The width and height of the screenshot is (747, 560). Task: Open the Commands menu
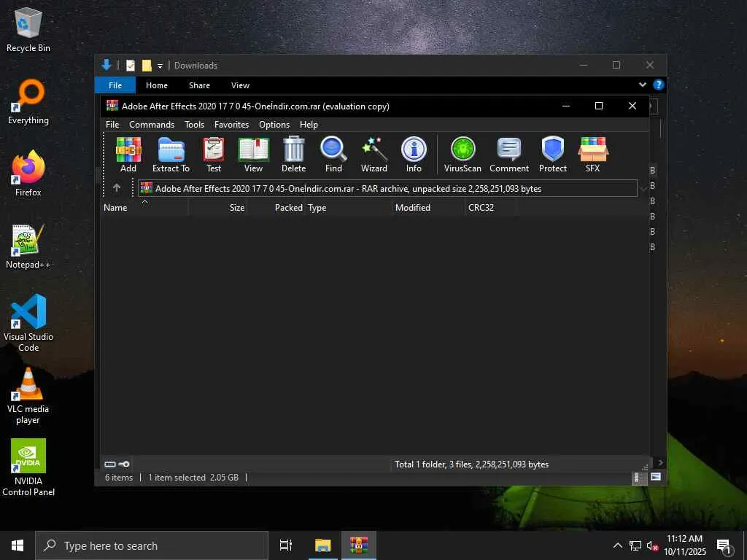click(152, 124)
